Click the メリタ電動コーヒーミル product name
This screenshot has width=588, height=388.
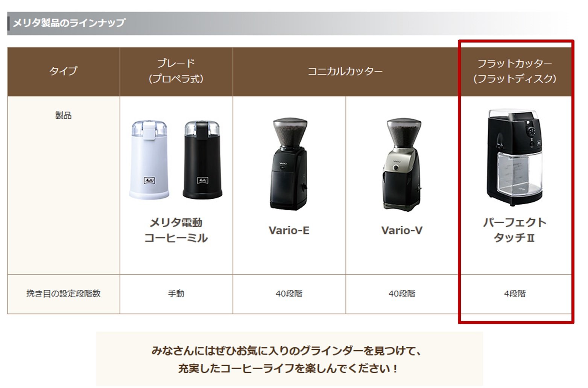(176, 230)
